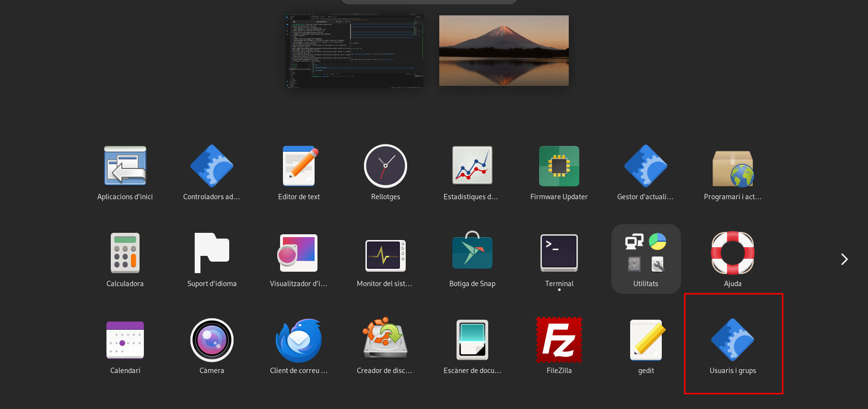This screenshot has width=868, height=409.
Task: Switch to the code editor workspace thumbnail
Action: 354,50
